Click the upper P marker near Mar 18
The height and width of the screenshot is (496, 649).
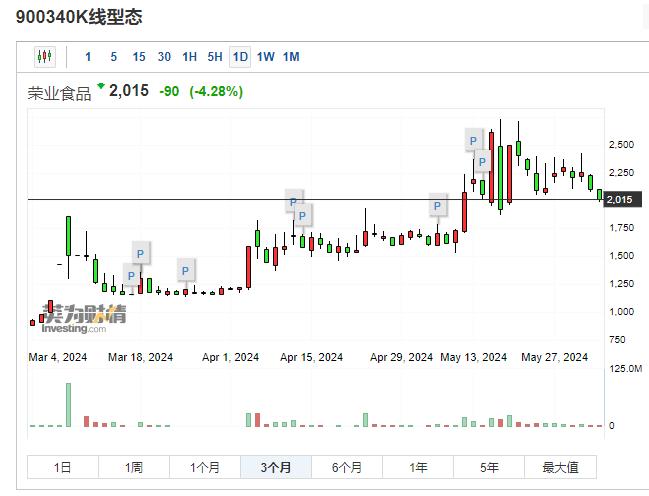pos(141,252)
